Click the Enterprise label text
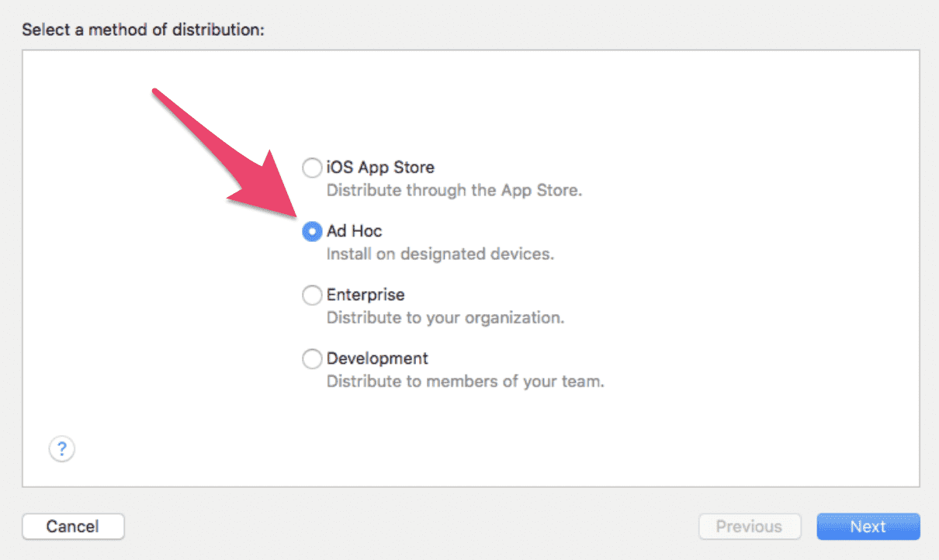Image resolution: width=939 pixels, height=560 pixels. pyautogui.click(x=366, y=295)
